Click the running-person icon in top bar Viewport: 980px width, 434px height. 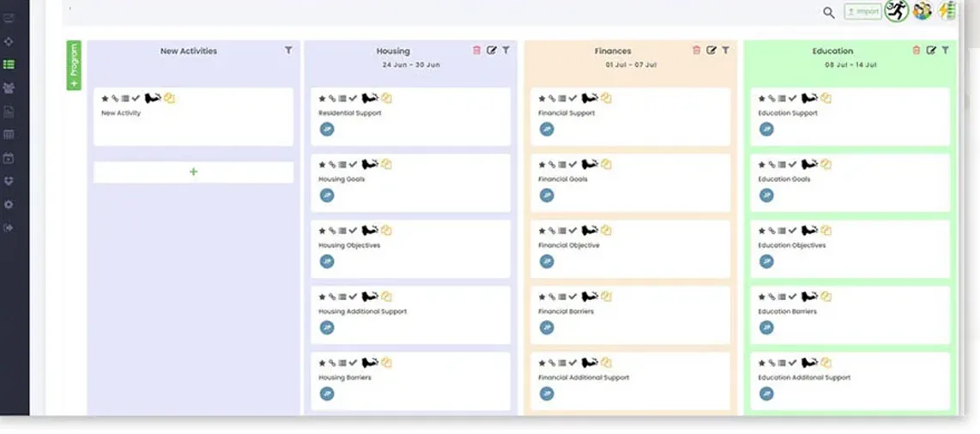897,11
